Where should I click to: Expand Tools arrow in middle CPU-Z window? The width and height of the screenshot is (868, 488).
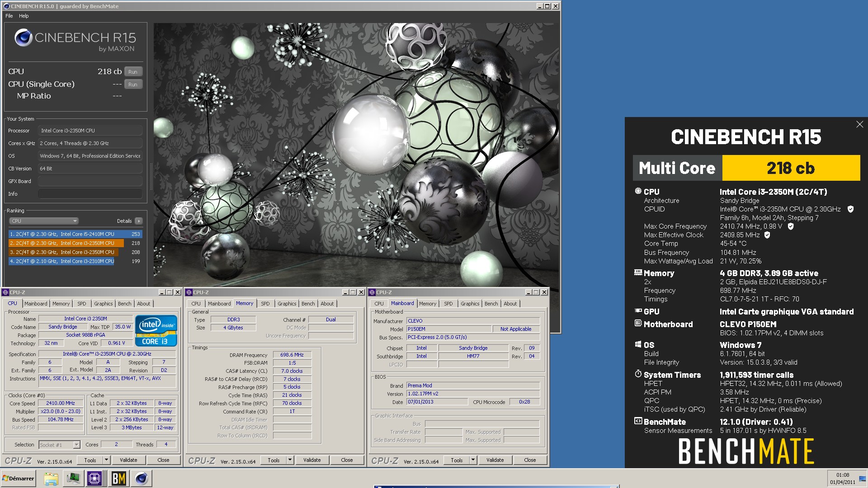[290, 460]
